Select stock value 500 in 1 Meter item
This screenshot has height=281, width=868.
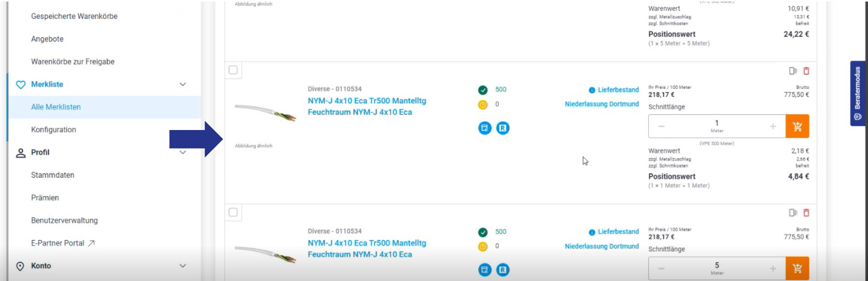[501, 90]
